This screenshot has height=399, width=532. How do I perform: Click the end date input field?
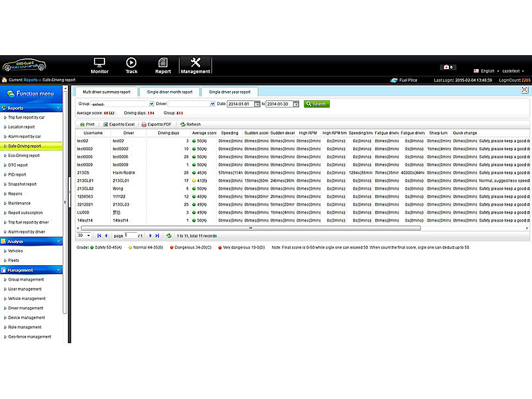279,104
